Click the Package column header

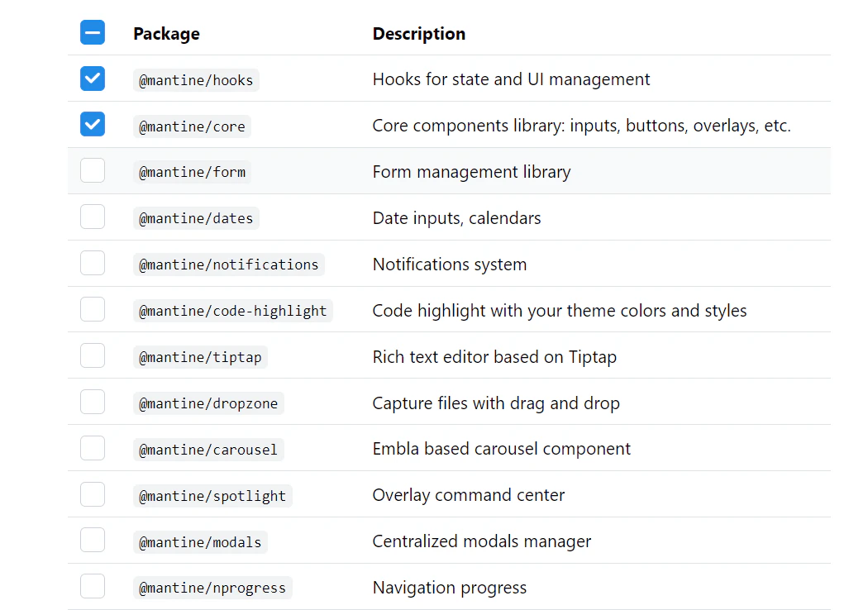[166, 34]
